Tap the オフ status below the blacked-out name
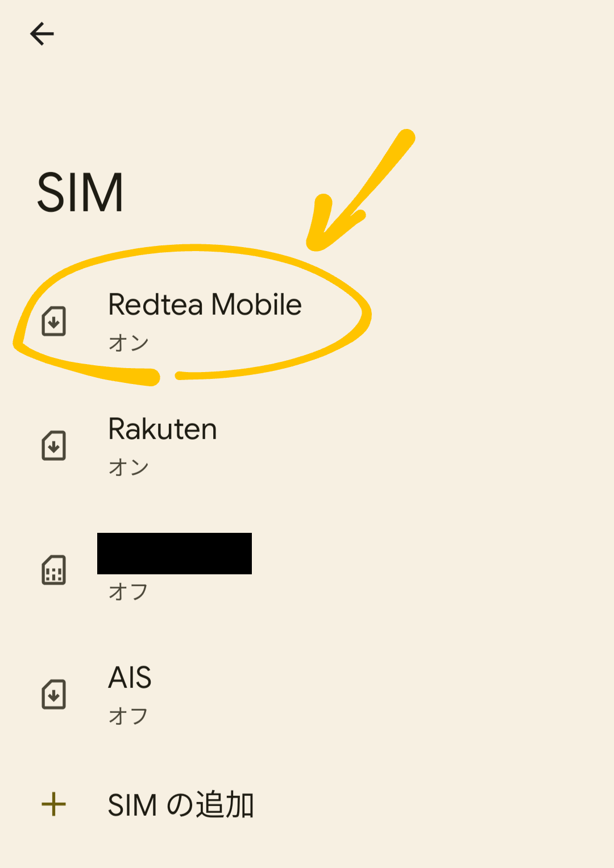The height and width of the screenshot is (868, 614). click(x=128, y=592)
